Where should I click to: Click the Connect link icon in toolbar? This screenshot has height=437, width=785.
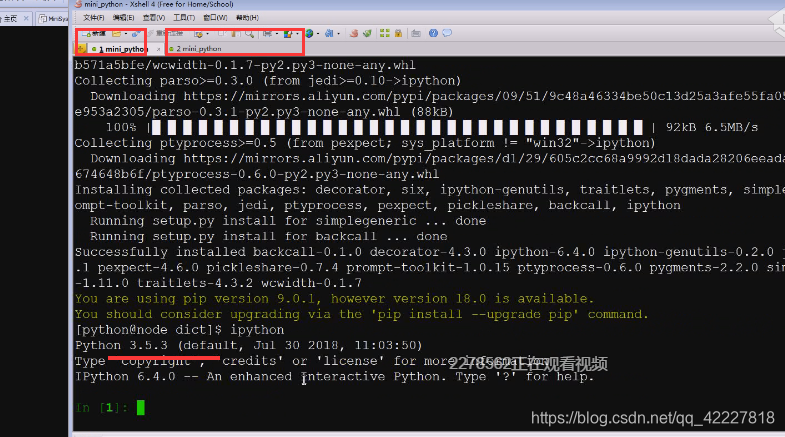coord(136,34)
